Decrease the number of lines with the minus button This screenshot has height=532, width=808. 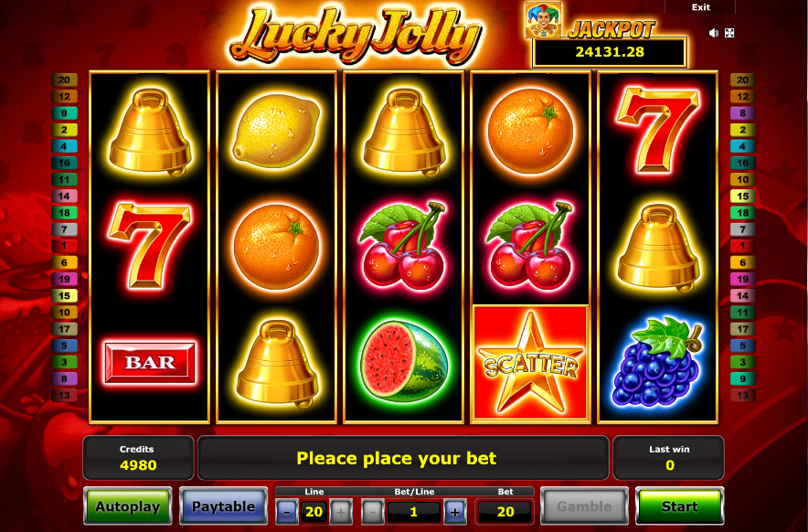287,512
